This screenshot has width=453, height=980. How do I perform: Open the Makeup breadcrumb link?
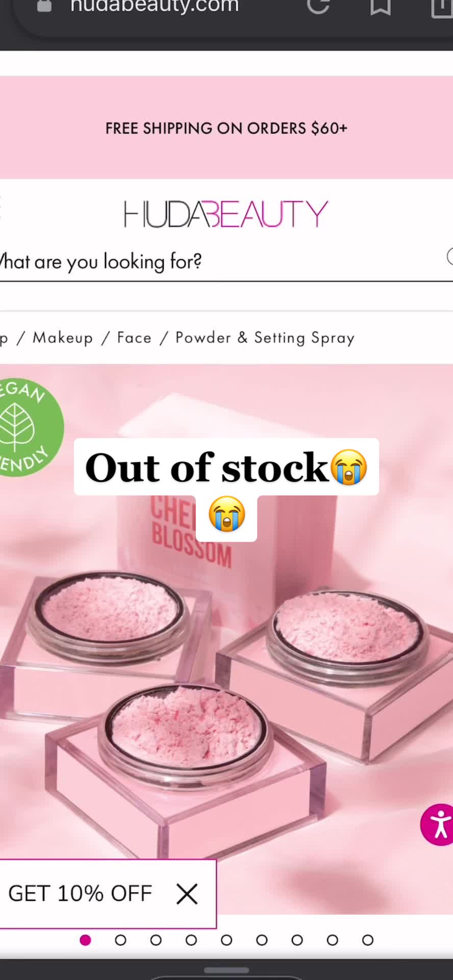(63, 338)
